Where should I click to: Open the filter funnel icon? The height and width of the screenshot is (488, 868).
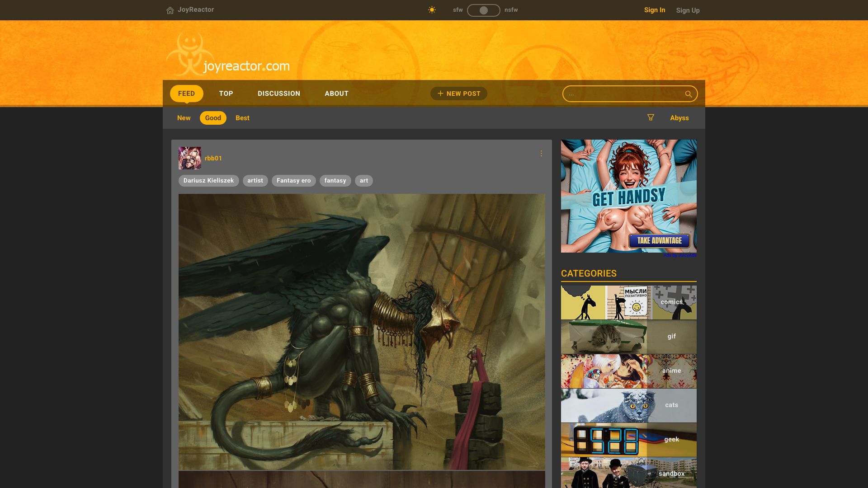click(x=651, y=117)
